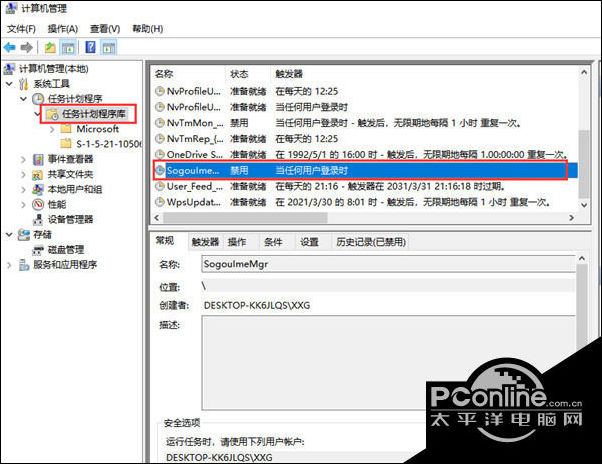Expand the 事件查看器 node
602x464 pixels.
coord(23,159)
